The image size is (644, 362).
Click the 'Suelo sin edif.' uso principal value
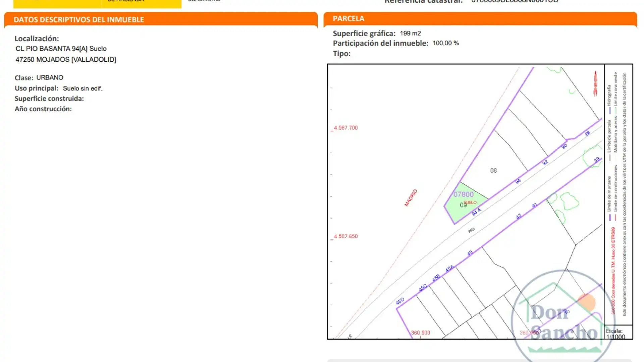pyautogui.click(x=83, y=88)
